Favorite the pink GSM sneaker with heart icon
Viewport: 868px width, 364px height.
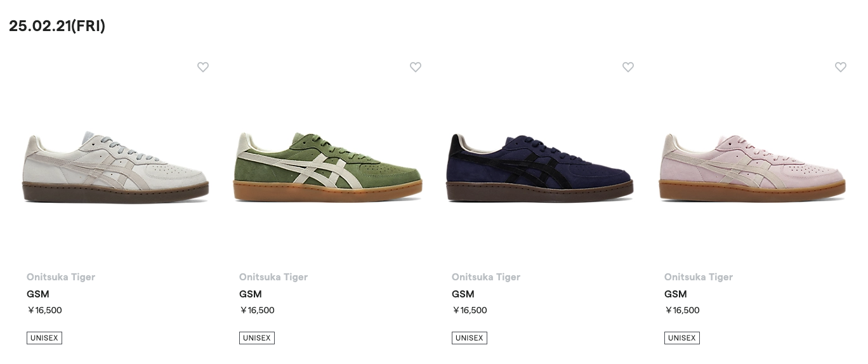tap(841, 67)
